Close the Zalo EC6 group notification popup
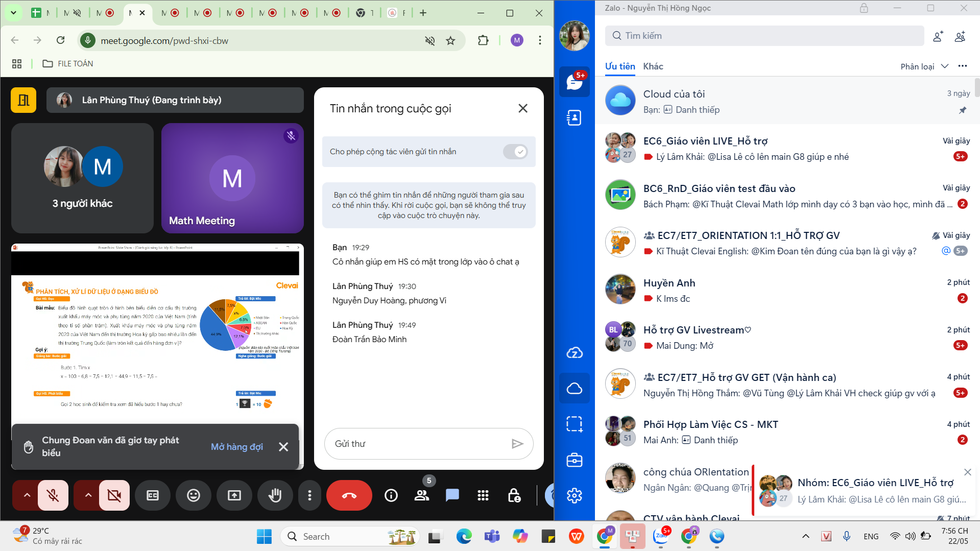Image resolution: width=980 pixels, height=551 pixels. (967, 472)
